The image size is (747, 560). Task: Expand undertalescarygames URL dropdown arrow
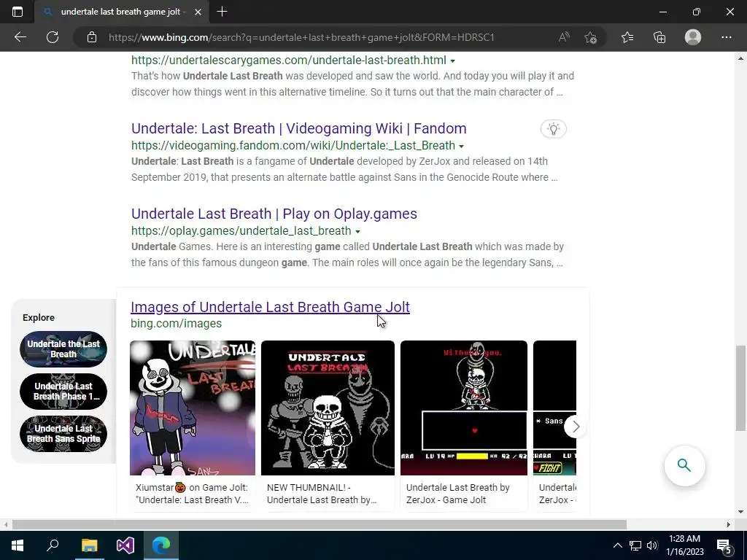452,61
